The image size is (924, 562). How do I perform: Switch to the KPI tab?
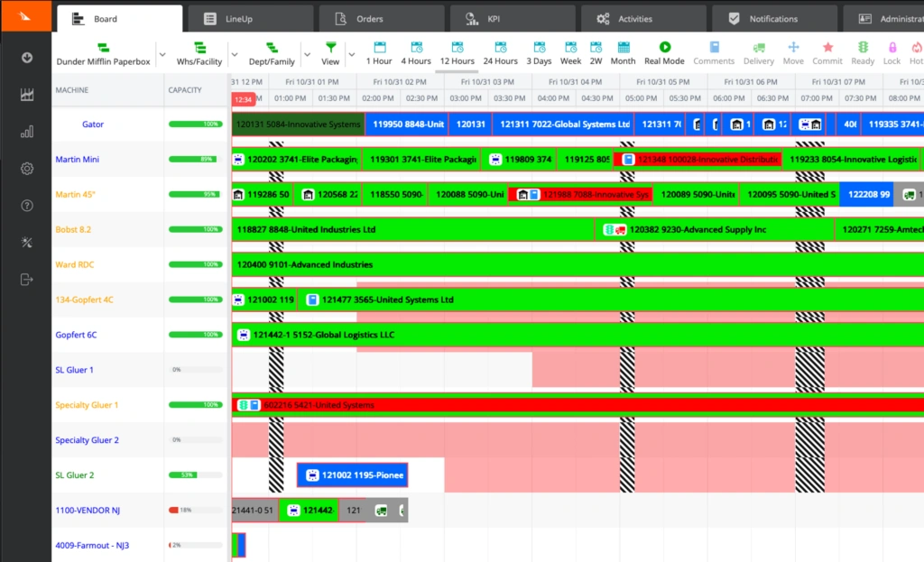[x=513, y=19]
